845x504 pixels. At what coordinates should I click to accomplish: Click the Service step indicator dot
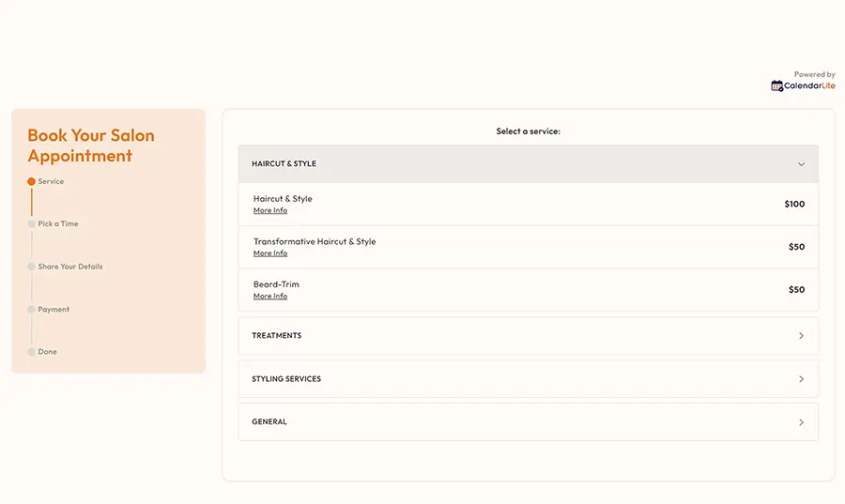point(31,181)
